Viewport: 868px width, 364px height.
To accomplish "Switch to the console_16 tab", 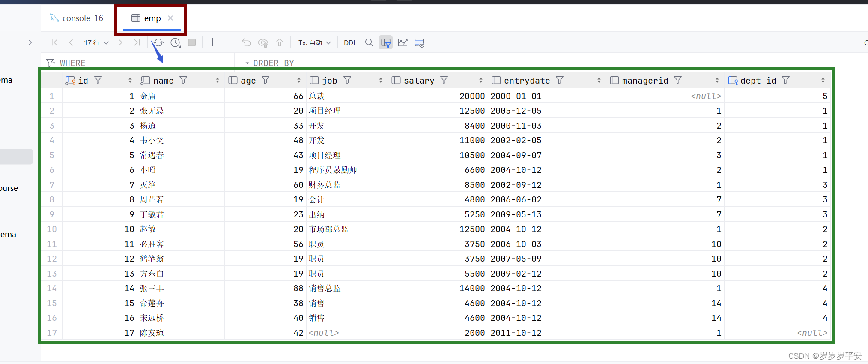I will [77, 18].
